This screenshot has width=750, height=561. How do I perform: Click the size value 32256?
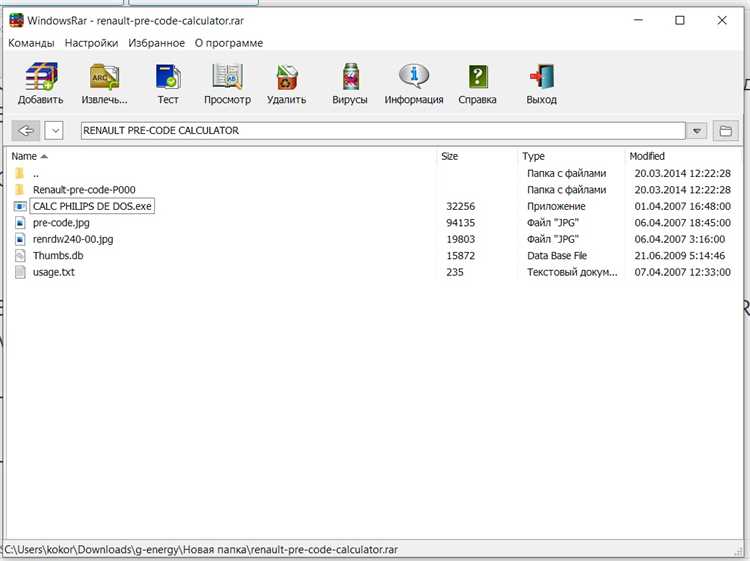point(461,206)
